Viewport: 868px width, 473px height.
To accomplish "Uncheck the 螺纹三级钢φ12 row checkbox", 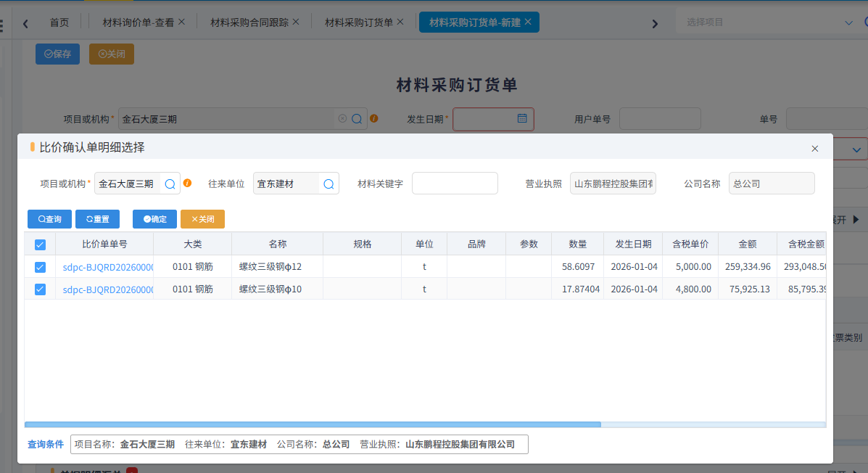I will (40, 267).
